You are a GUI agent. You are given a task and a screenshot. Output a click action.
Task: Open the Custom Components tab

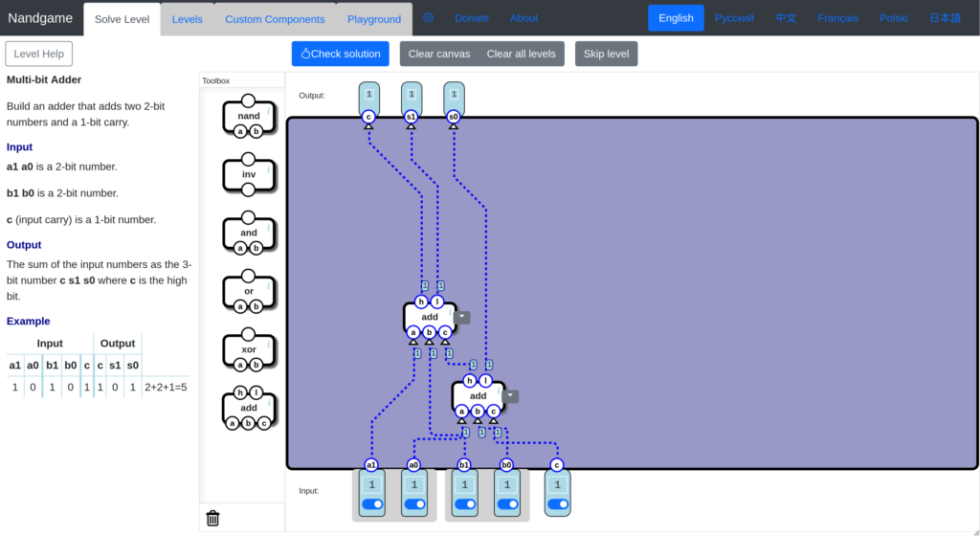click(x=275, y=19)
